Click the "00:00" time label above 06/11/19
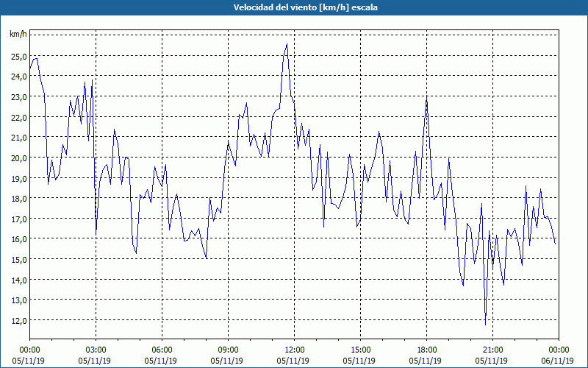Viewport: 588px width, 368px height. pyautogui.click(x=559, y=350)
